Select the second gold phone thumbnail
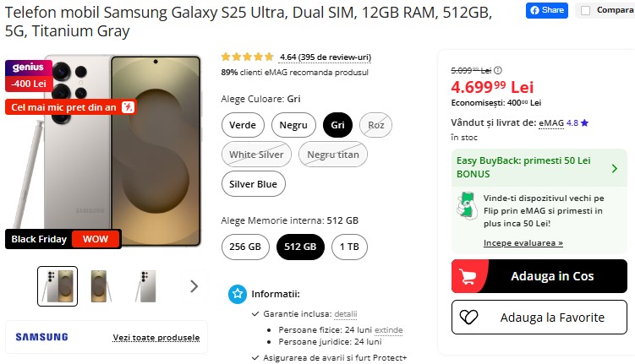Image resolution: width=635 pixels, height=364 pixels. pos(100,286)
